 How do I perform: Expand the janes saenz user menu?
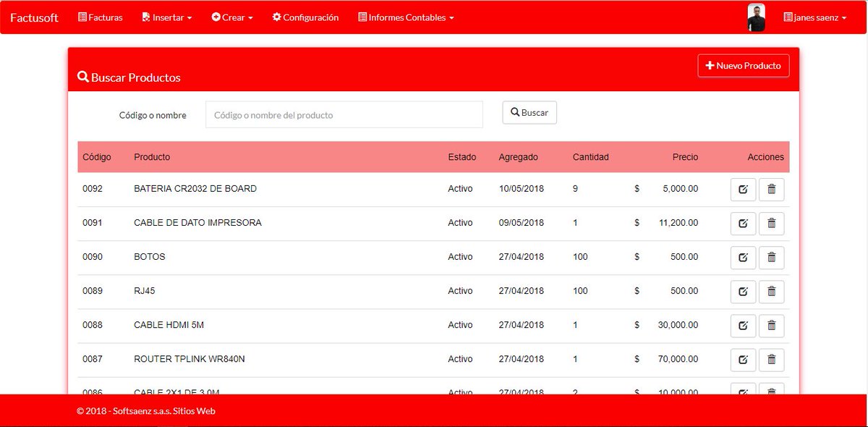pos(814,17)
